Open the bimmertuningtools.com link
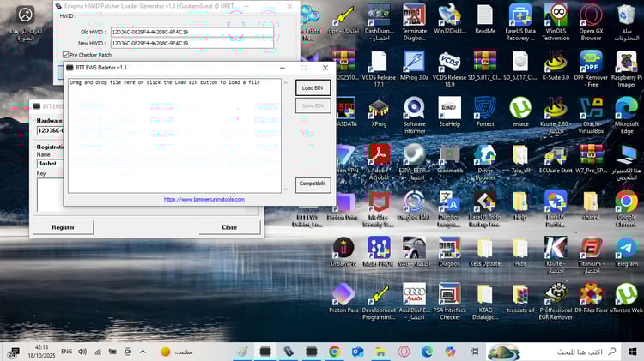Image resolution: width=644 pixels, height=361 pixels. pyautogui.click(x=204, y=200)
